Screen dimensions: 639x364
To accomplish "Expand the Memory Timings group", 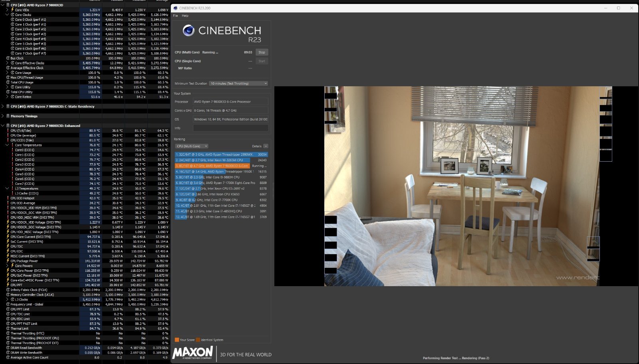I will [3, 116].
